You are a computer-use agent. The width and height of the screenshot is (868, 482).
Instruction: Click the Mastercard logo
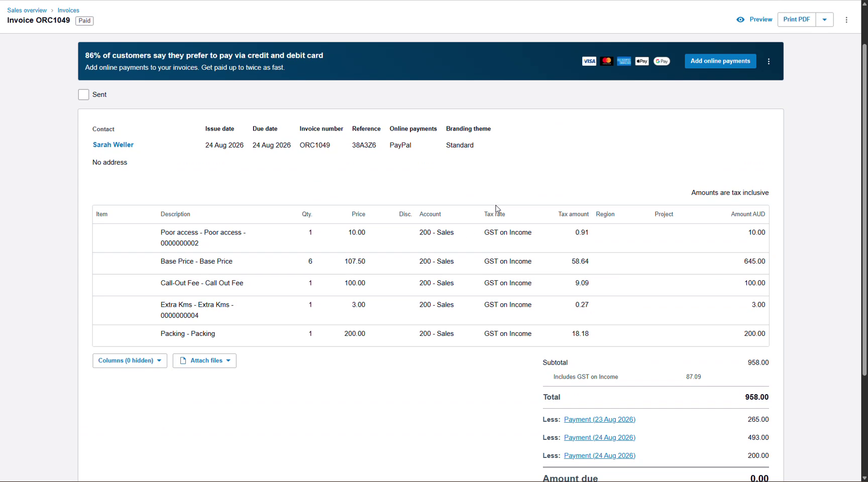[607, 61]
